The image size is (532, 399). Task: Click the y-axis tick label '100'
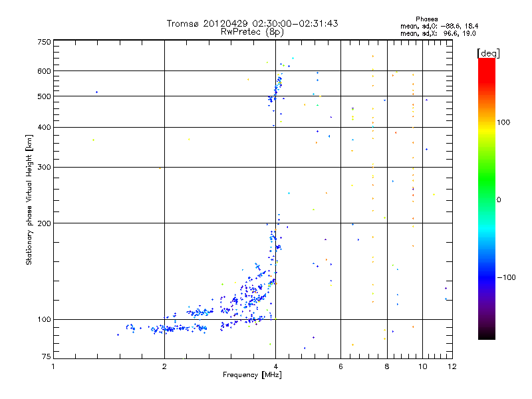[x=44, y=319]
